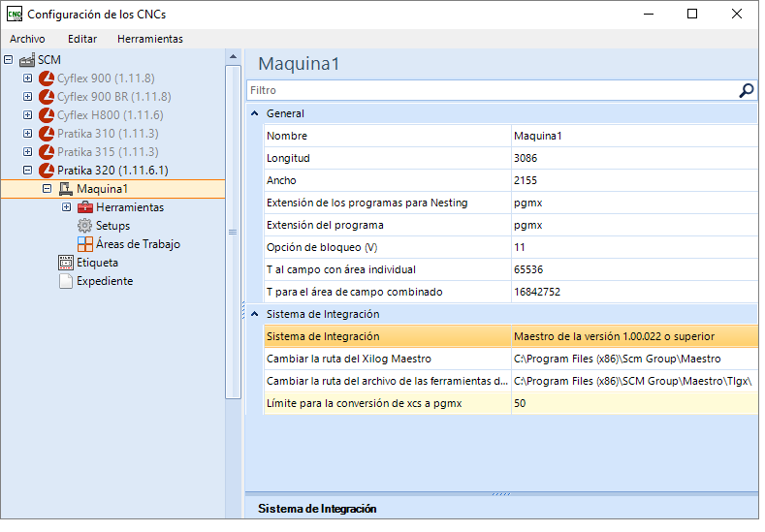
Task: Click the Setups gear icon
Action: [85, 226]
